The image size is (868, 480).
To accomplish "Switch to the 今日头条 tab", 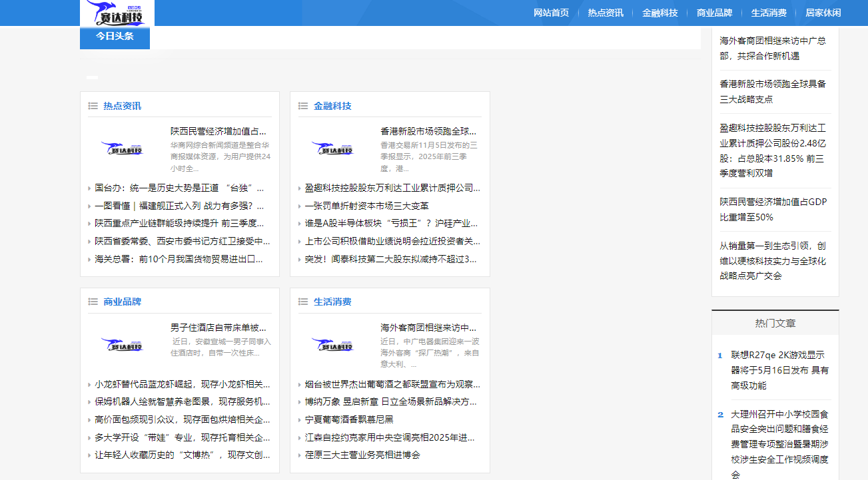I will (115, 37).
